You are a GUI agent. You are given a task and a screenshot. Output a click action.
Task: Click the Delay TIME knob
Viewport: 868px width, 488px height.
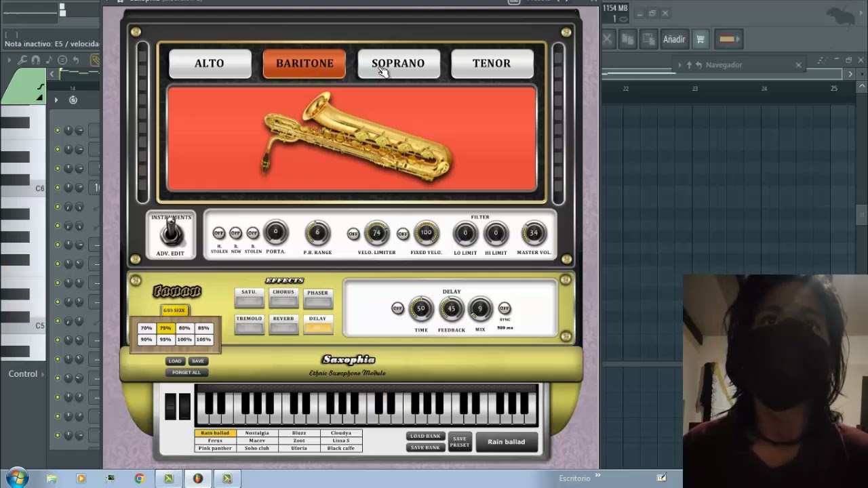(x=421, y=309)
